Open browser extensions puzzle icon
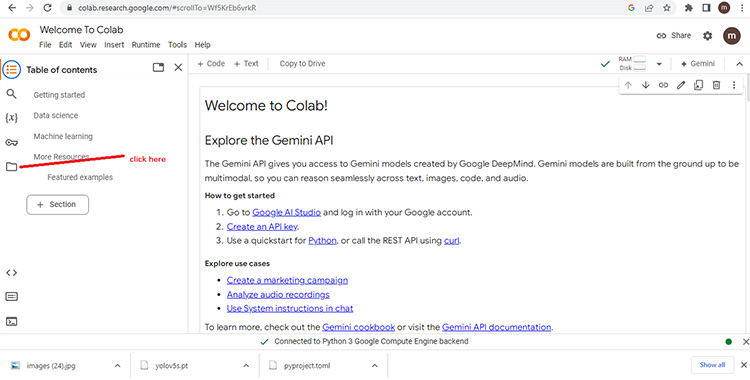The width and height of the screenshot is (750, 380). tap(689, 8)
